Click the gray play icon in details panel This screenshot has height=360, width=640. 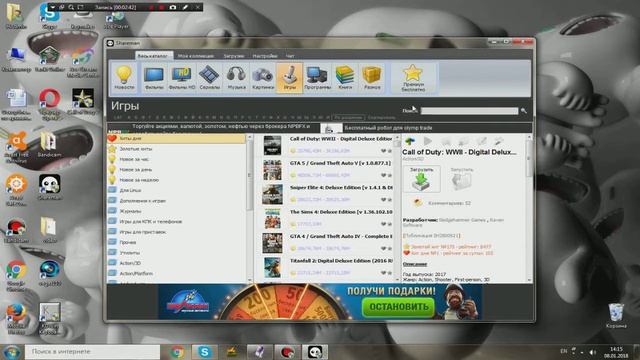click(x=427, y=141)
